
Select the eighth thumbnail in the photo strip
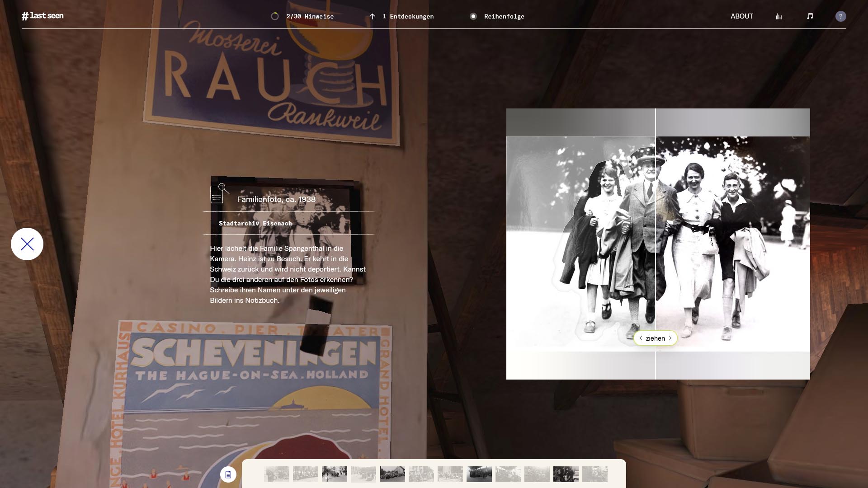tap(479, 474)
